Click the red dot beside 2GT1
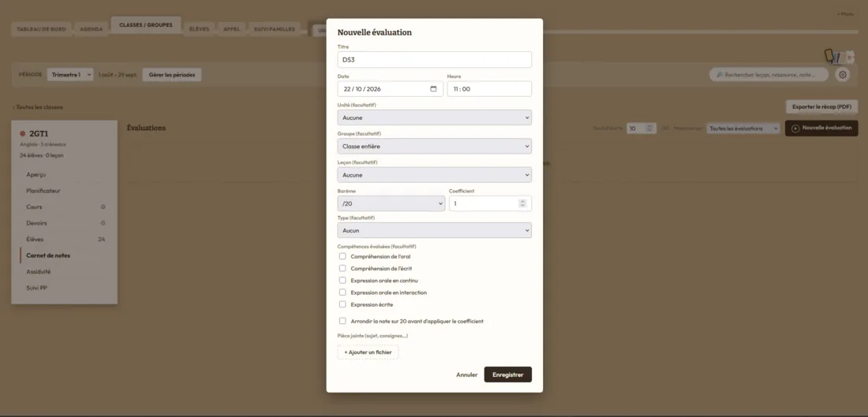This screenshot has height=417, width=868. (x=23, y=133)
